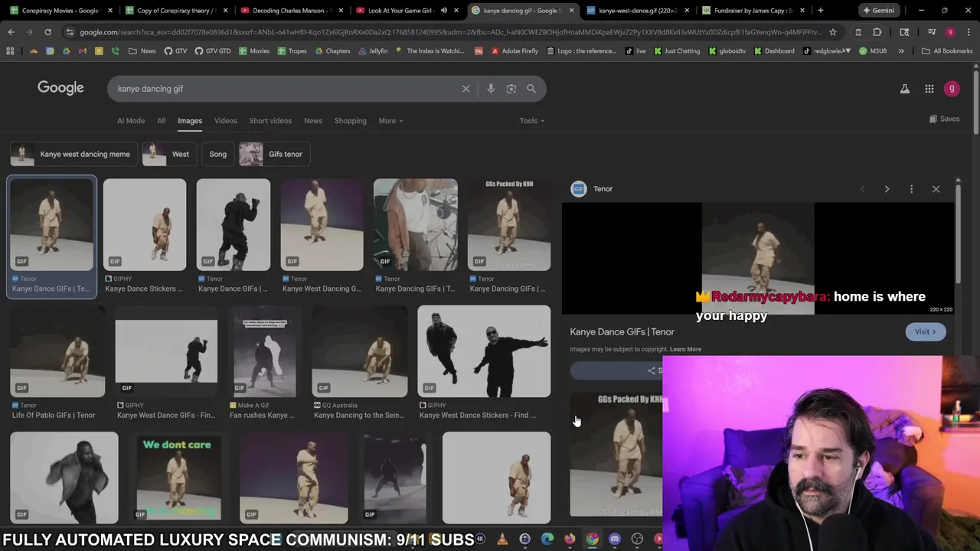Image resolution: width=980 pixels, height=551 pixels.
Task: Reload the current page
Action: [47, 32]
